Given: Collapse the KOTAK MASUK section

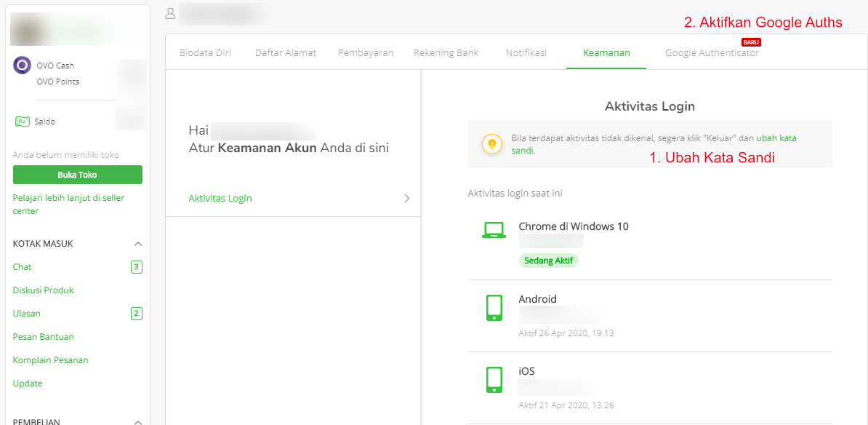Looking at the screenshot, I should point(137,243).
